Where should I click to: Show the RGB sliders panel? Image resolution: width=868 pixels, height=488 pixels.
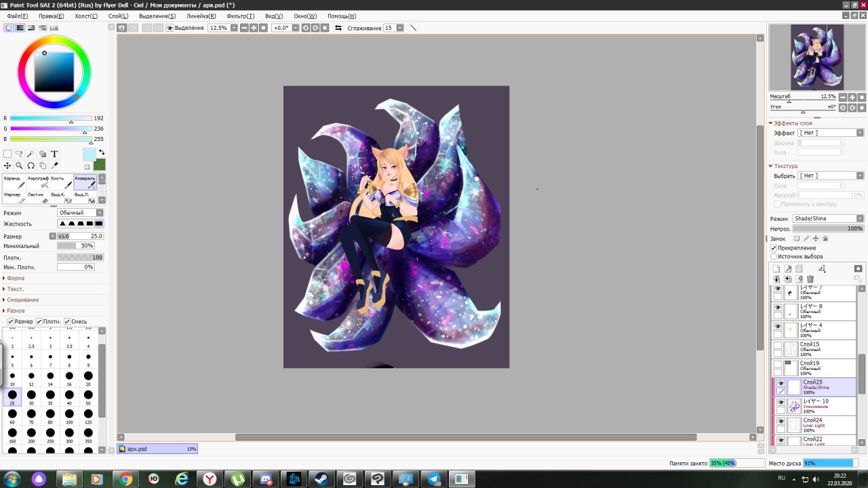[20, 28]
